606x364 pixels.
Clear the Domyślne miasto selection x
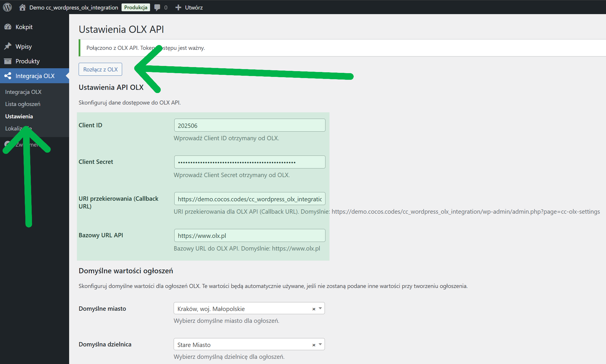click(314, 309)
